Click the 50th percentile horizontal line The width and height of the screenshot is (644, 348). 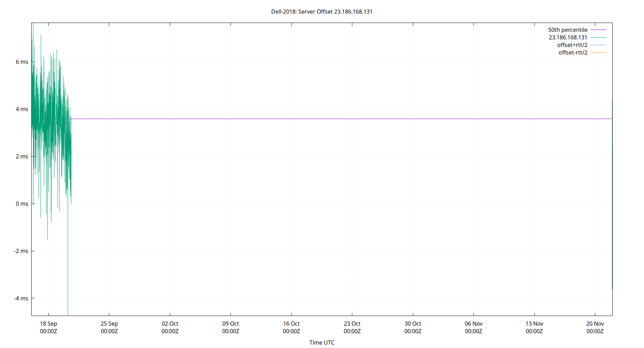[x=313, y=118]
